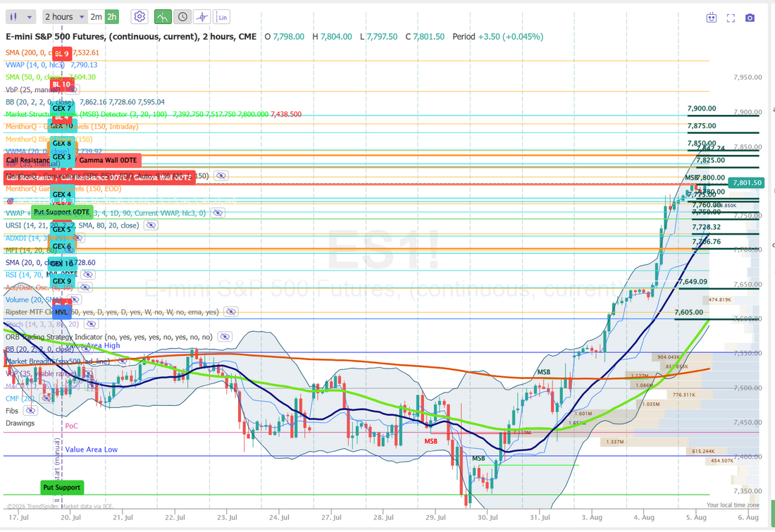Expand the chart type dropdown arrow
The width and height of the screenshot is (775, 532).
coord(29,18)
